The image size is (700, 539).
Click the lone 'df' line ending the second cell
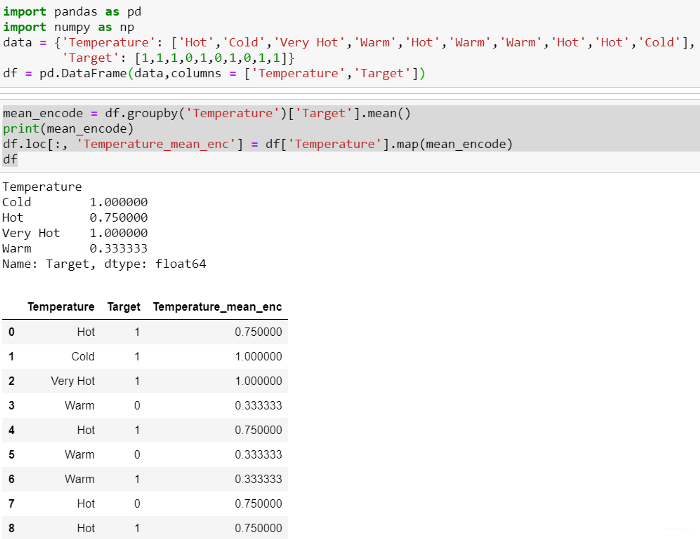[10, 159]
